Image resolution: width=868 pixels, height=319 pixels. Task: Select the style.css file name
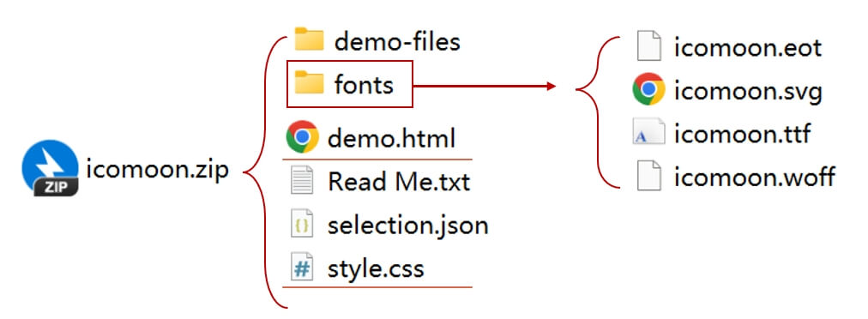(x=376, y=269)
